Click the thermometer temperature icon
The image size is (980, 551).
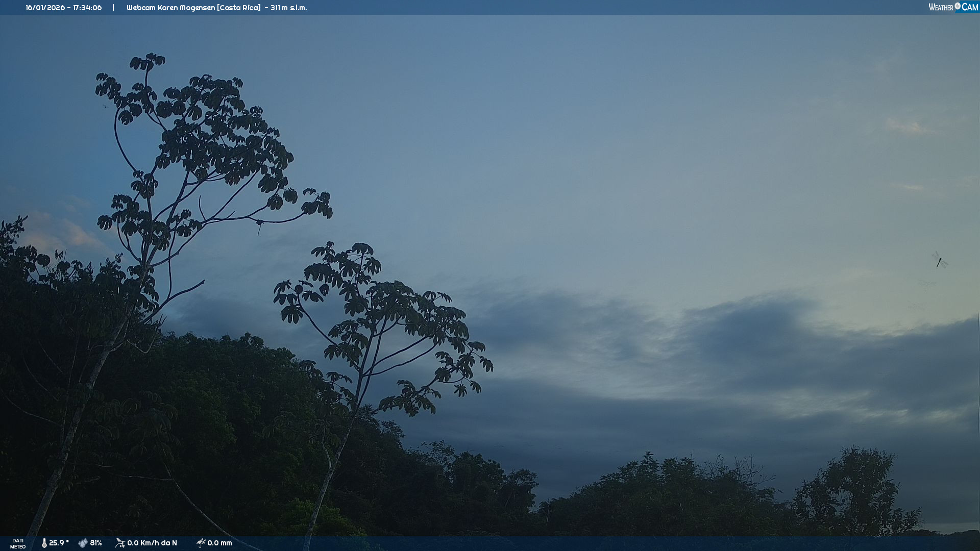pos(44,543)
